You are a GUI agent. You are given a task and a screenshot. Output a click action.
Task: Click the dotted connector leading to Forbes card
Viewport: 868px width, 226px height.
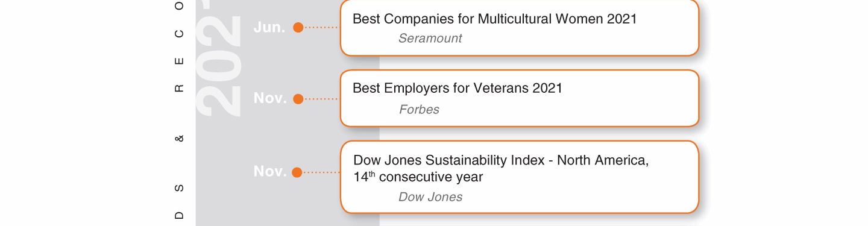click(x=321, y=99)
